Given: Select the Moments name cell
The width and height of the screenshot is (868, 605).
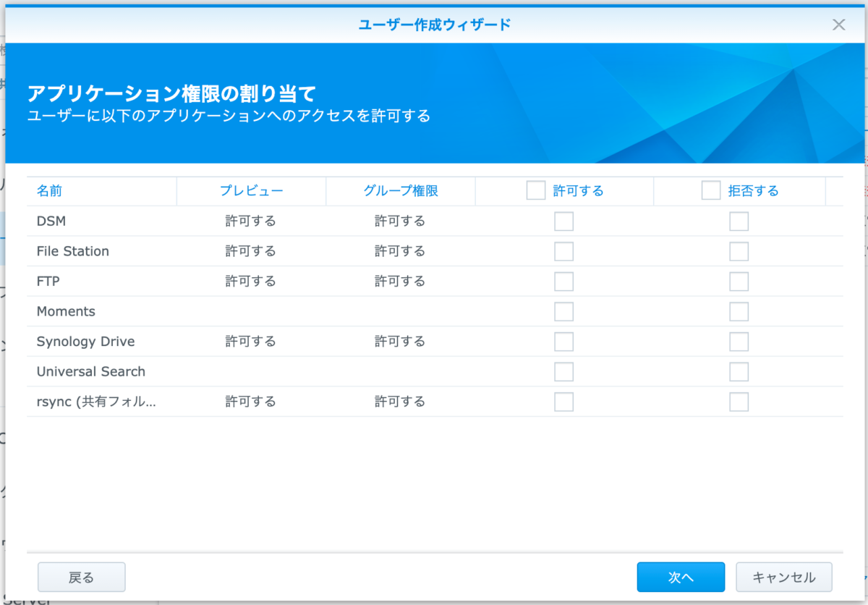Looking at the screenshot, I should [102, 311].
